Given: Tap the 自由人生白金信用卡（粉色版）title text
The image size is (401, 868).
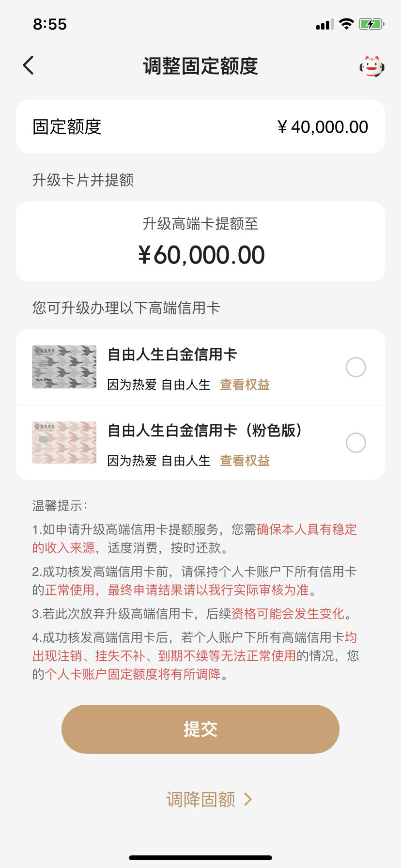Looking at the screenshot, I should (205, 430).
